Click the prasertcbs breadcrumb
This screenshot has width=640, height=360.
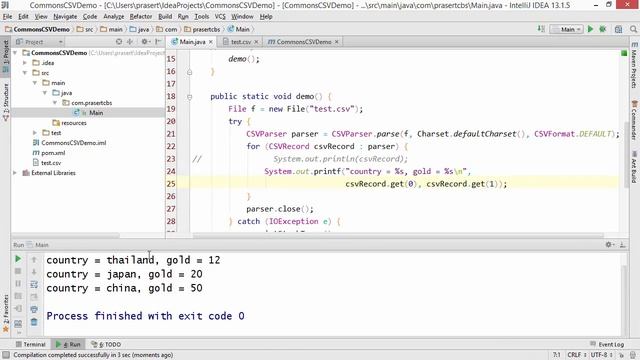click(x=202, y=29)
